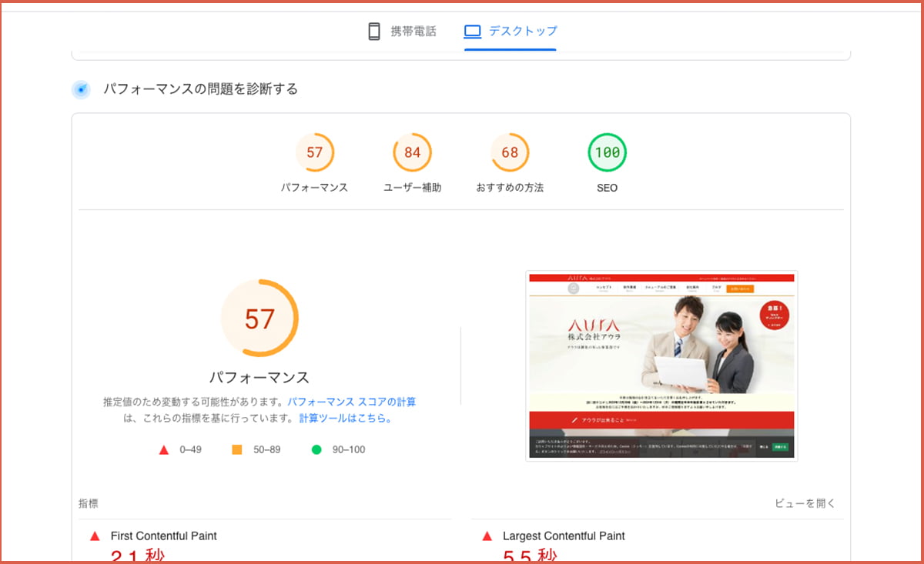The image size is (924, 564).
Task: Expand the First Contentful Paint metric
Action: (163, 536)
